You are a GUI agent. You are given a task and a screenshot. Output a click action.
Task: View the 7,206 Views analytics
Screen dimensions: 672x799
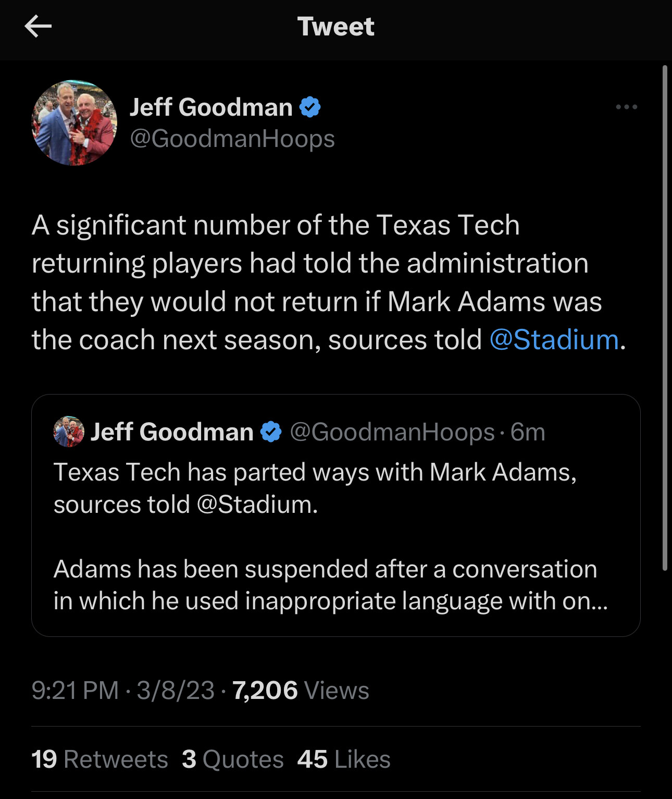301,691
